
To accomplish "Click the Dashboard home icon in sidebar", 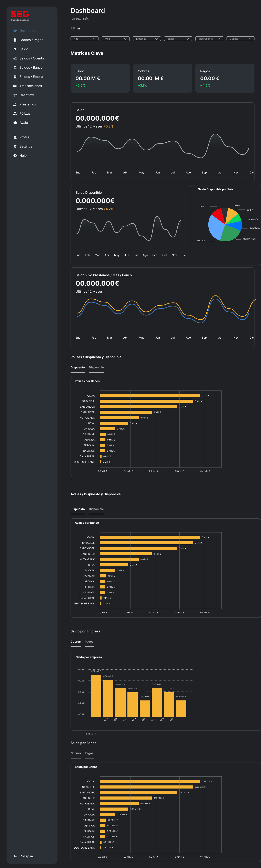I will coord(15,31).
